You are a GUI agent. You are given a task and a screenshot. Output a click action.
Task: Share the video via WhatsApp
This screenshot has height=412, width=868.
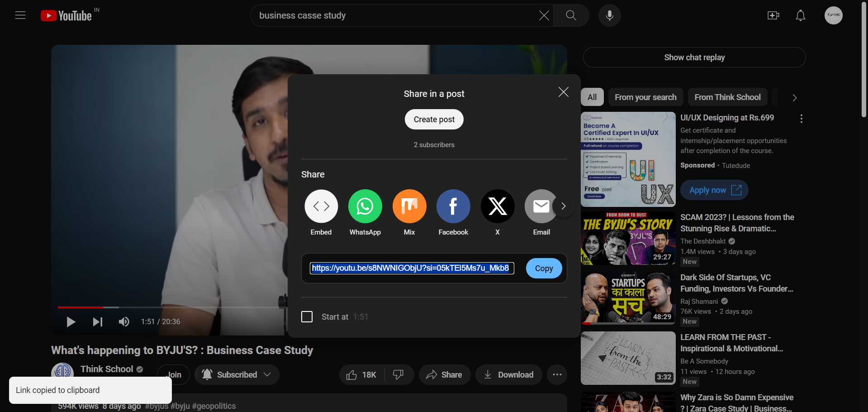[x=365, y=206]
